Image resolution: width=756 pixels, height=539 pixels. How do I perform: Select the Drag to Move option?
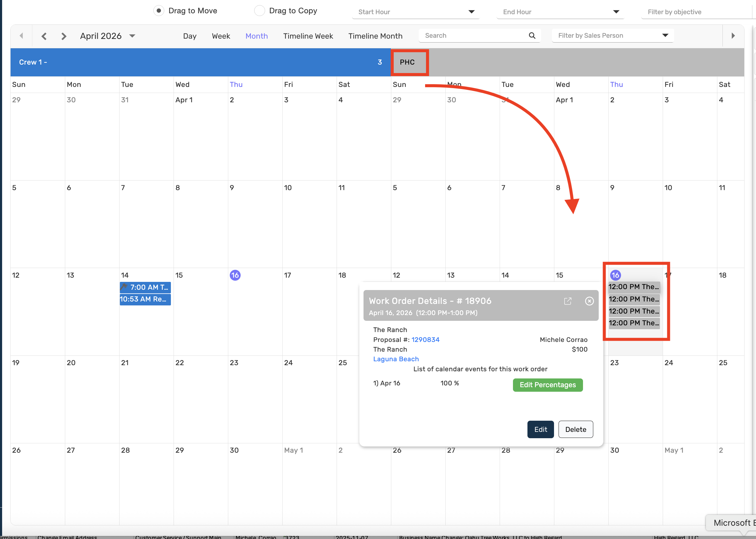[x=159, y=10]
